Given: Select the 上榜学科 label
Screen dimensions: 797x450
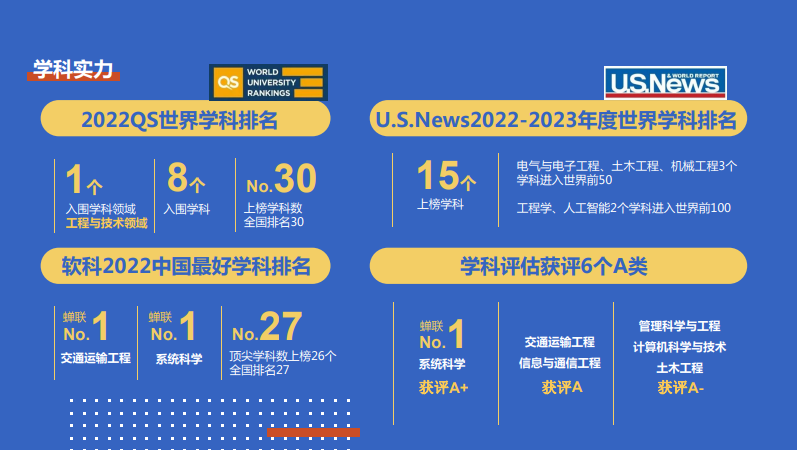Looking at the screenshot, I should point(440,204).
